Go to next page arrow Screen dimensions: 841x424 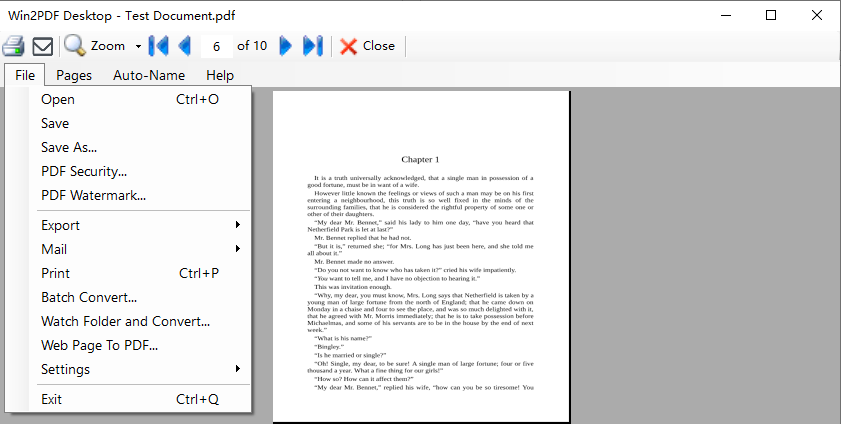pyautogui.click(x=286, y=46)
